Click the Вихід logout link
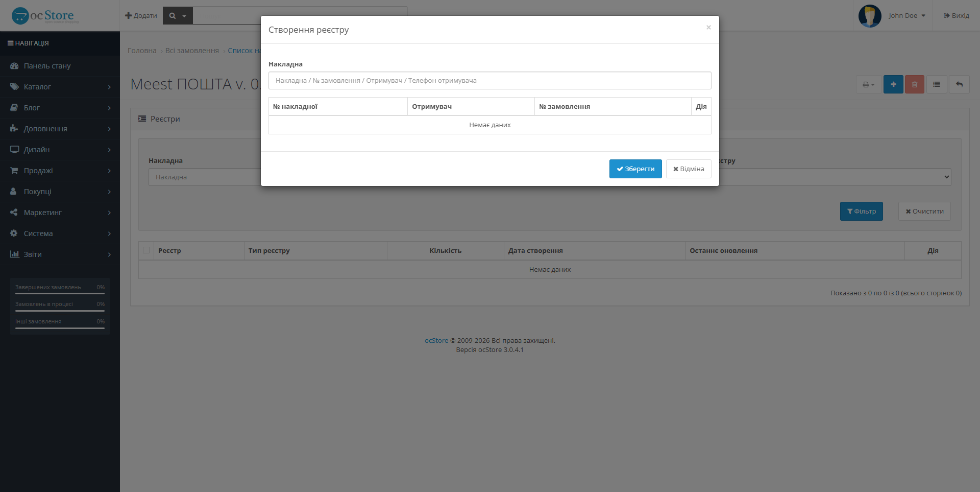Screen dimensions: 980x492 [x=956, y=16]
